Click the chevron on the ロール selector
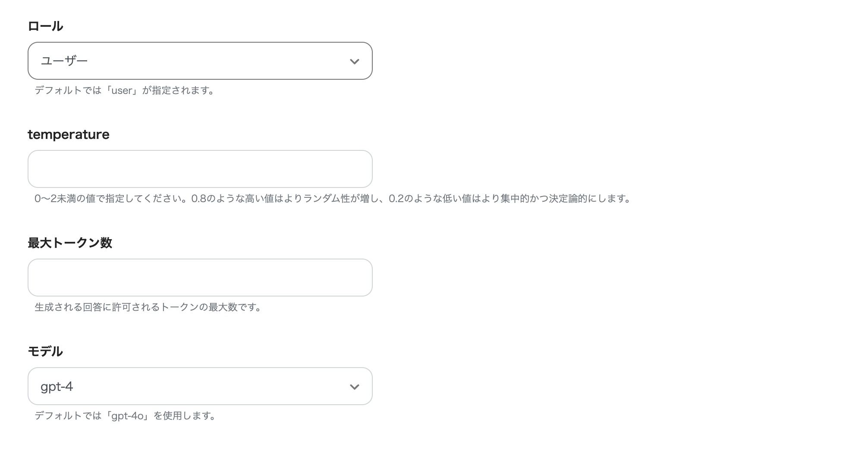 click(x=355, y=61)
